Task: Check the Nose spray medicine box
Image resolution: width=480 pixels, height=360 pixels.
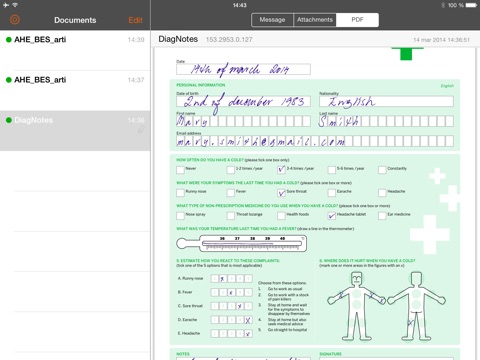Action: [180, 216]
